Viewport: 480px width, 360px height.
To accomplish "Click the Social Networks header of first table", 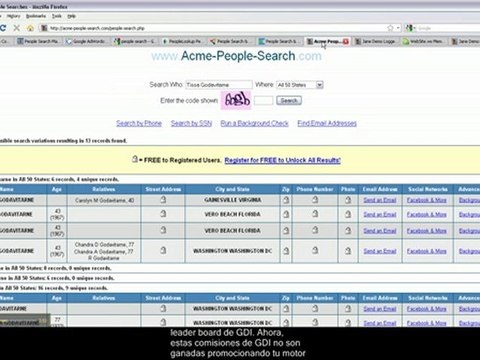I will [x=428, y=189].
